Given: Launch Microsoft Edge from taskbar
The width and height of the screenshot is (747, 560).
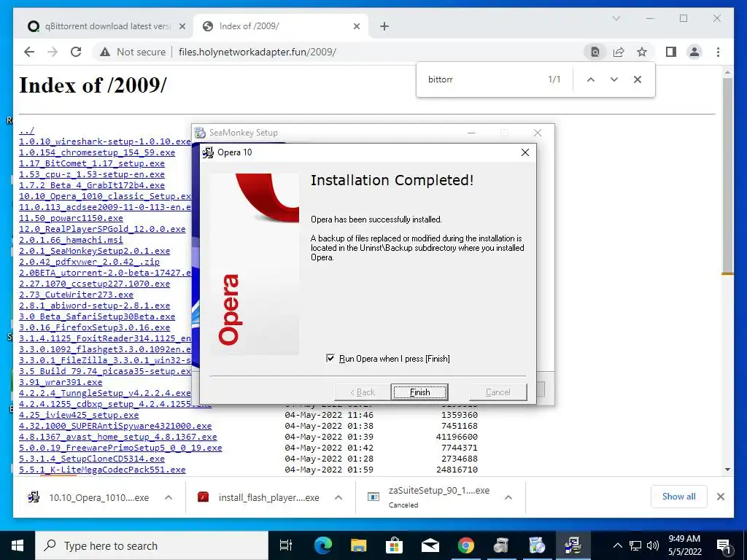Looking at the screenshot, I should [322, 545].
